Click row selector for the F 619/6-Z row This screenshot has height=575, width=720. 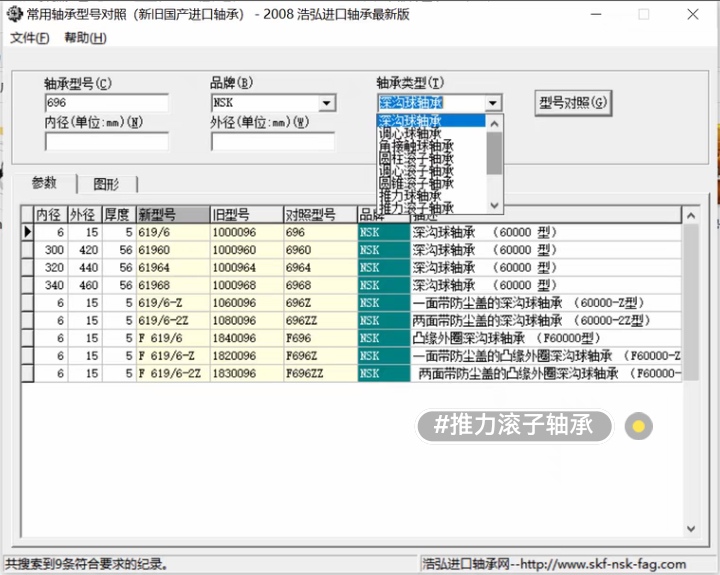pyautogui.click(x=28, y=356)
